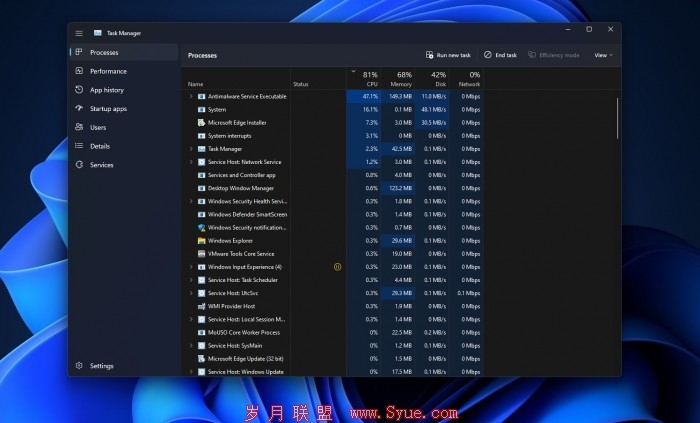Image resolution: width=700 pixels, height=423 pixels.
Task: Click the Efficiency mode button
Action: point(554,55)
